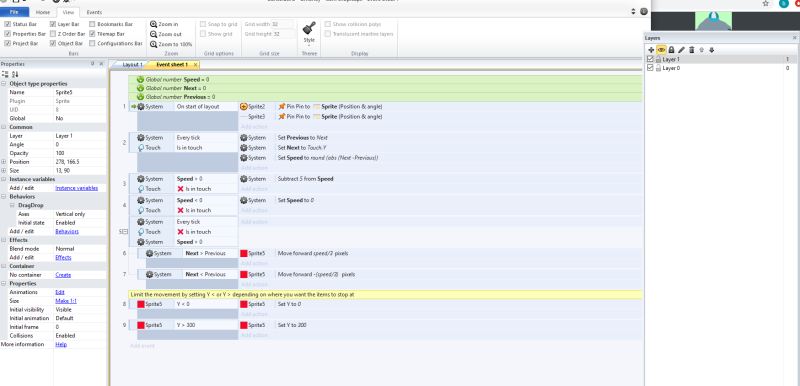Sort Properties alphabetically with A-Z icon

[x=15, y=74]
